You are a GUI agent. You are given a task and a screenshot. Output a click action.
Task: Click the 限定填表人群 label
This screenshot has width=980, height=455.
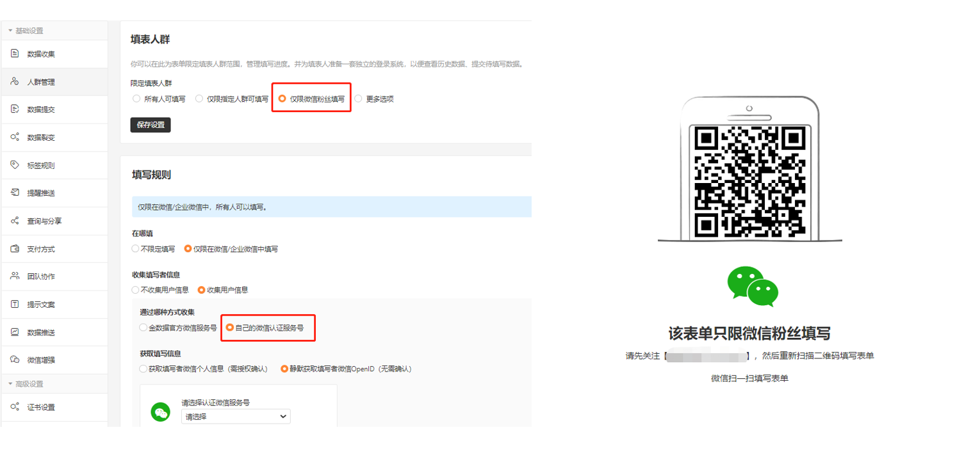[151, 83]
